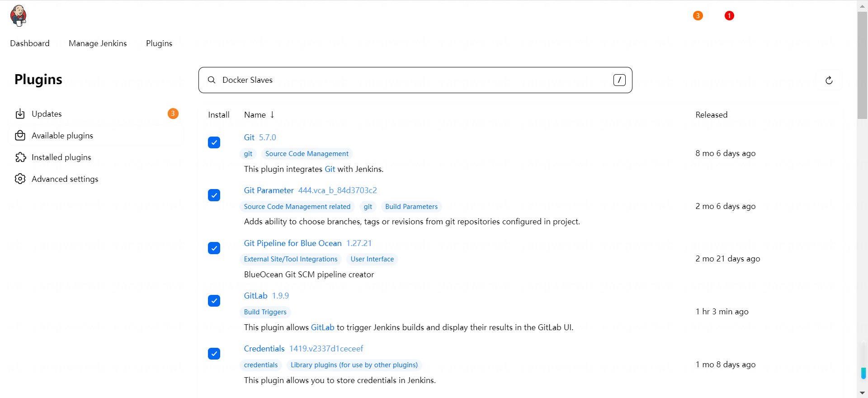Toggle the GitLab plugin install checkbox

214,301
